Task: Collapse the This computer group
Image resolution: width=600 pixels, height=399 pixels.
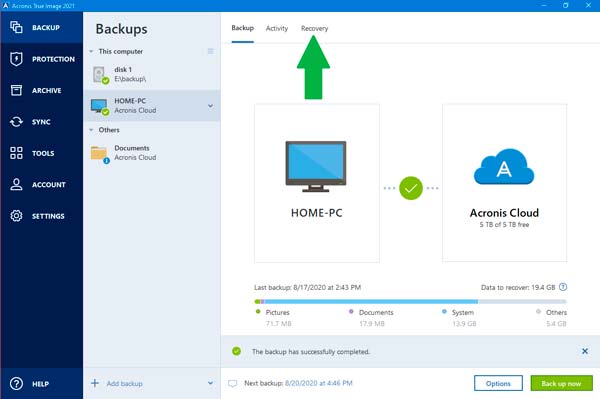Action: pos(91,51)
